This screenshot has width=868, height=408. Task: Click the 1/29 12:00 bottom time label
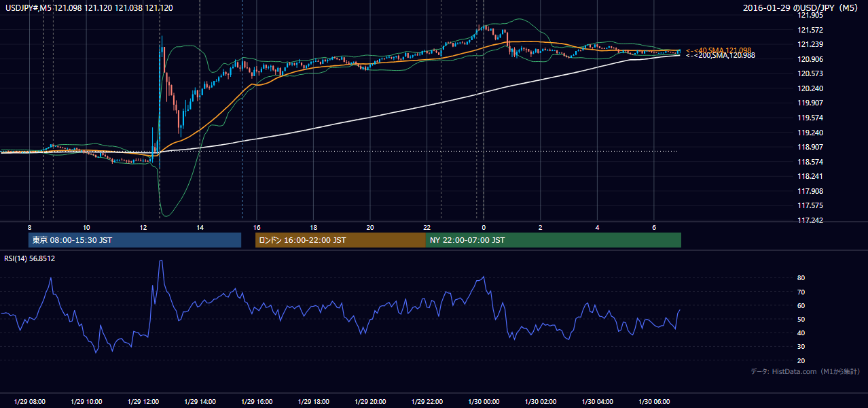point(143,402)
